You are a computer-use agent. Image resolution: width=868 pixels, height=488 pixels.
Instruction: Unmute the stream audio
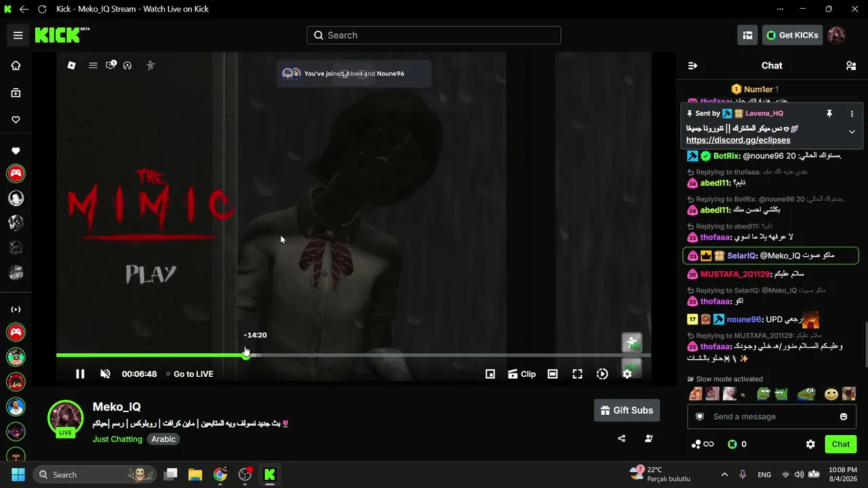click(105, 374)
